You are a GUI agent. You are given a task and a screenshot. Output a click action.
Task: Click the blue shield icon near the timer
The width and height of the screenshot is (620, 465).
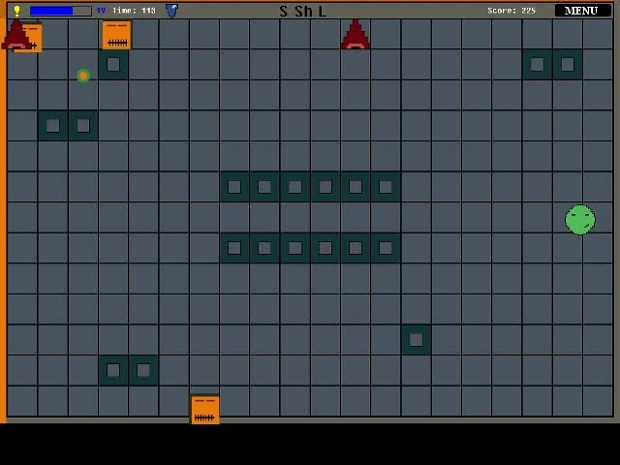pos(172,11)
